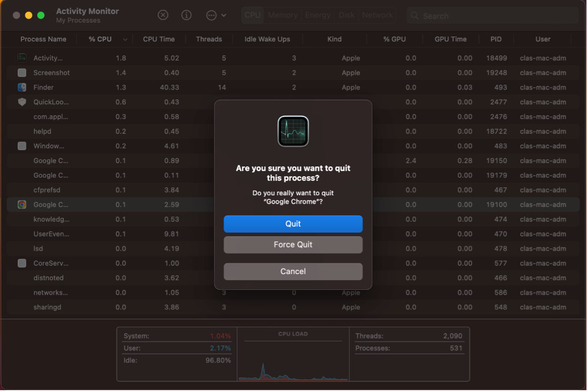Open the Network tab
This screenshot has width=588, height=392.
(377, 16)
